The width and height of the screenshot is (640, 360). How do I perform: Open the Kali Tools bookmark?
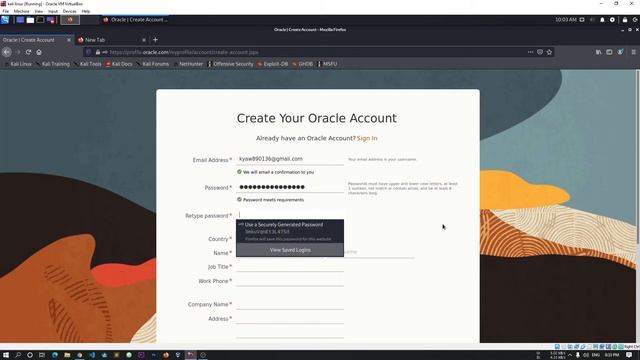pyautogui.click(x=87, y=64)
